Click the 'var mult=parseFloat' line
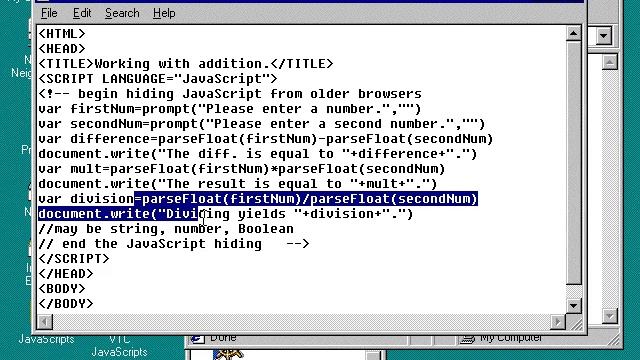Viewport: 640px width, 360px height. click(242, 169)
